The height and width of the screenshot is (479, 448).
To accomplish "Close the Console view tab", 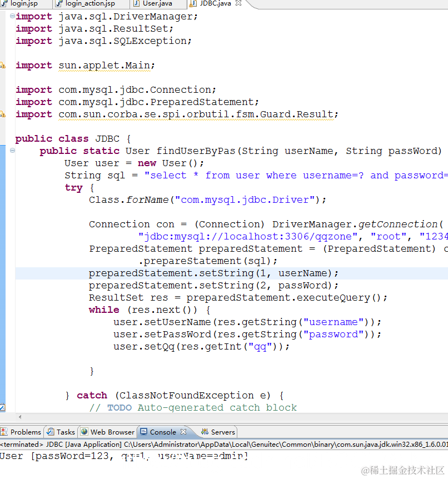I will click(x=183, y=432).
